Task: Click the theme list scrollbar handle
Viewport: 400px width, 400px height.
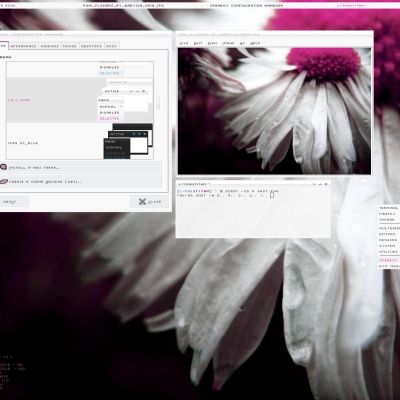Action: coord(158,103)
